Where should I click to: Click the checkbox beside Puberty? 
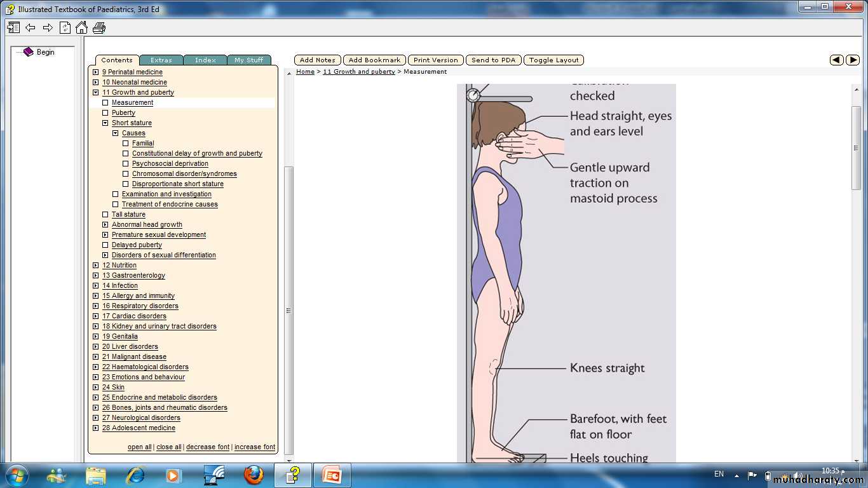105,112
